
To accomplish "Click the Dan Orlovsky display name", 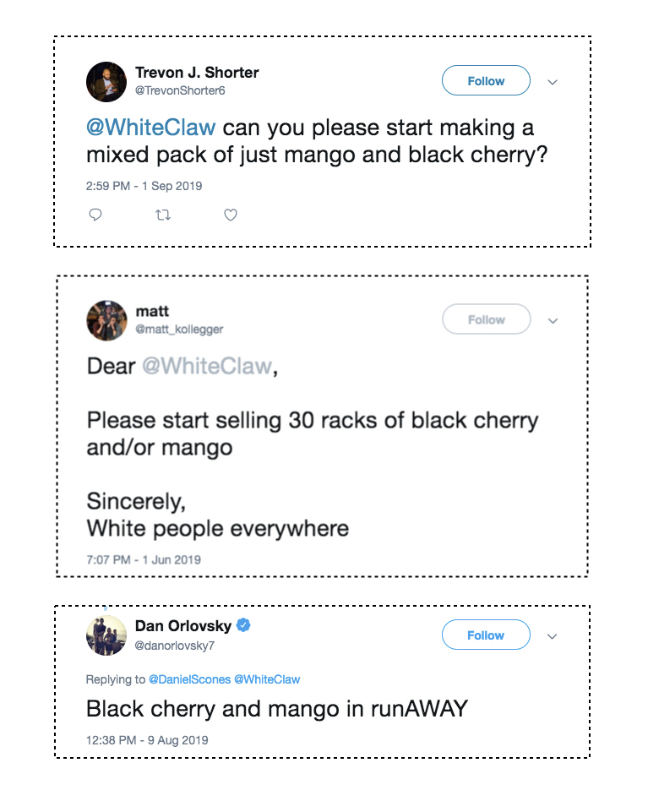I will (x=183, y=625).
